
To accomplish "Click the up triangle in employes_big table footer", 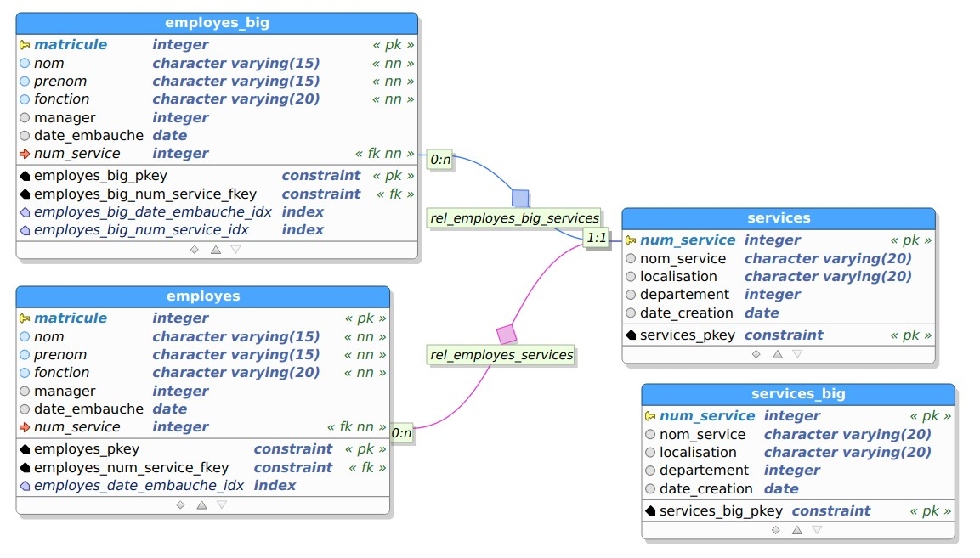I will coord(216,250).
